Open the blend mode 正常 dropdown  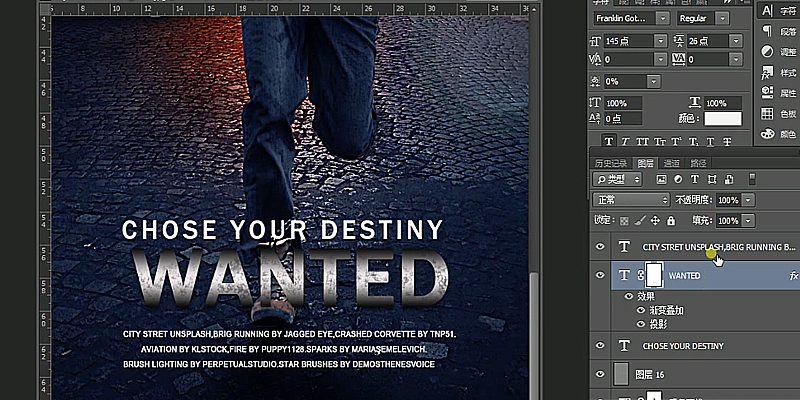click(631, 200)
